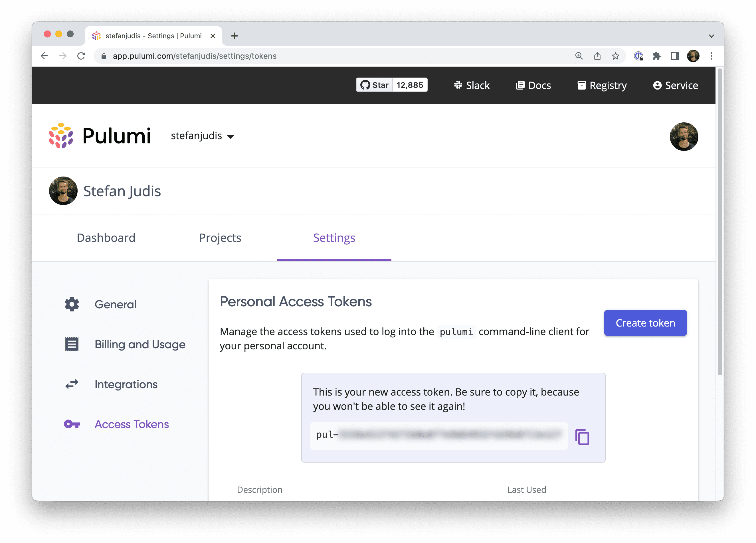The height and width of the screenshot is (543, 756).
Task: Click the Service icon in the top bar
Action: tap(657, 85)
